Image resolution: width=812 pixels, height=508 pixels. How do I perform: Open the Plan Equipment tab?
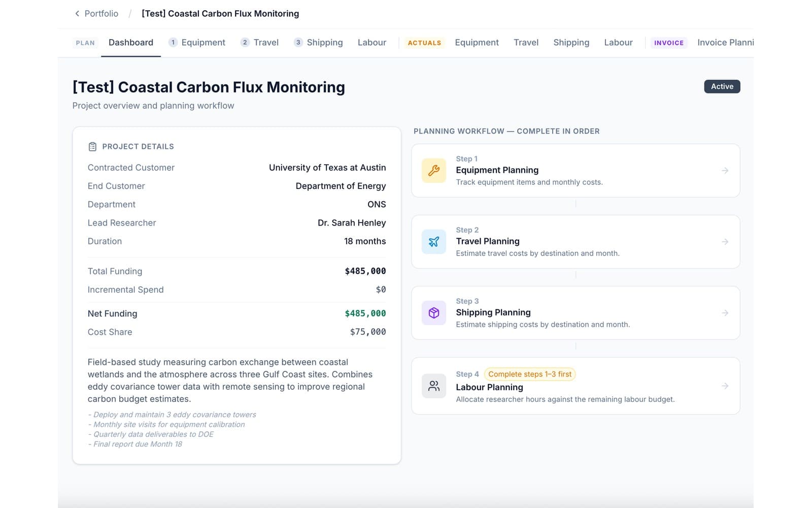[x=197, y=43]
